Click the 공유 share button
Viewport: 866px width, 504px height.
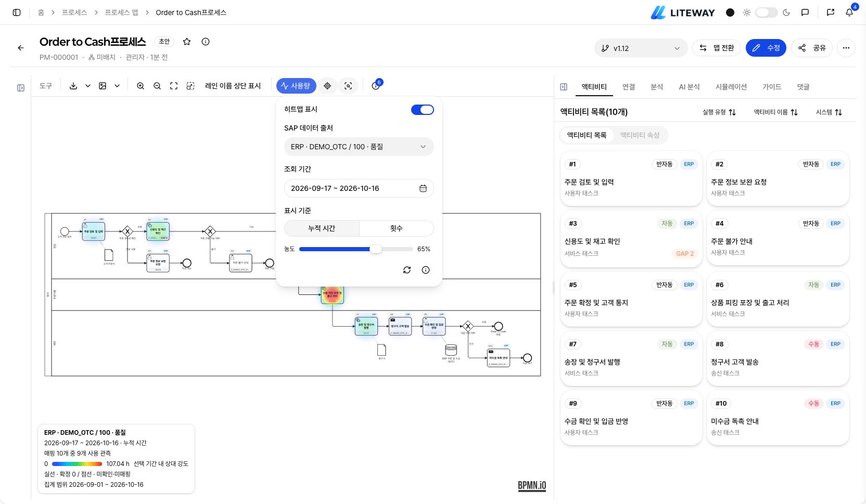pyautogui.click(x=812, y=48)
